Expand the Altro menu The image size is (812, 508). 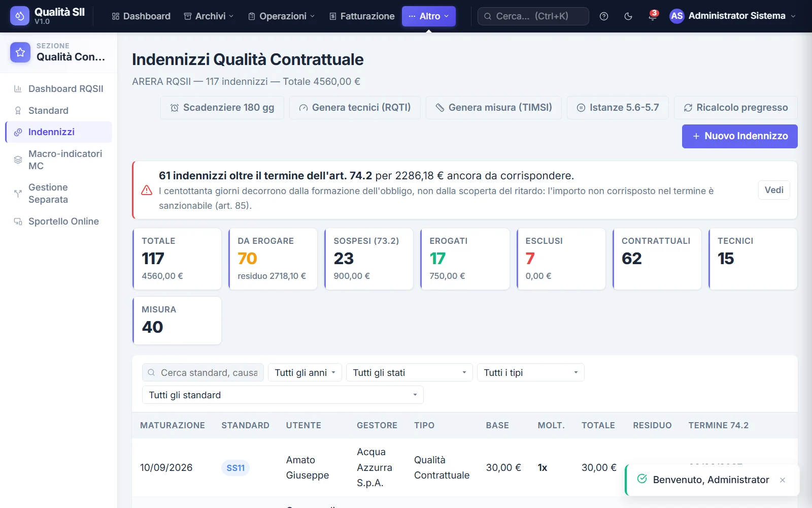tap(429, 16)
